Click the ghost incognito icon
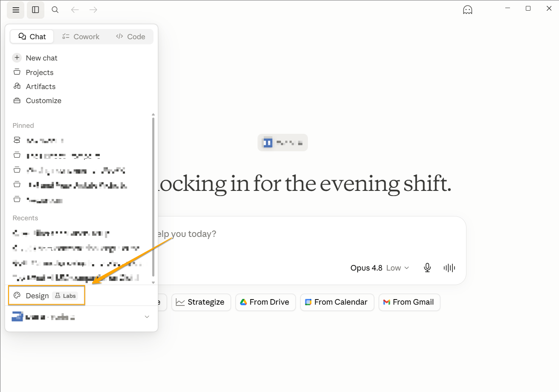The width and height of the screenshot is (559, 392). coord(468,10)
